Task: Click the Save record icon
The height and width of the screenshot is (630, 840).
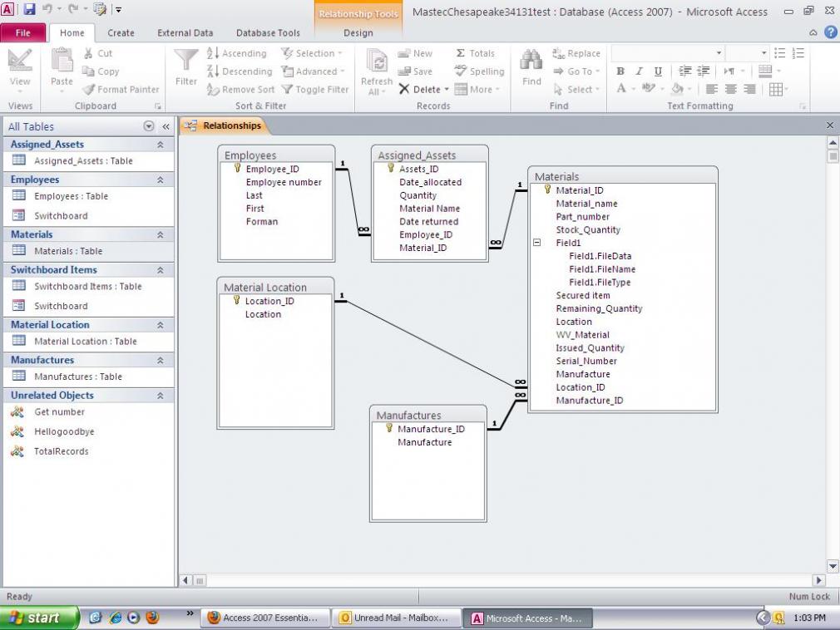Action: pos(404,71)
